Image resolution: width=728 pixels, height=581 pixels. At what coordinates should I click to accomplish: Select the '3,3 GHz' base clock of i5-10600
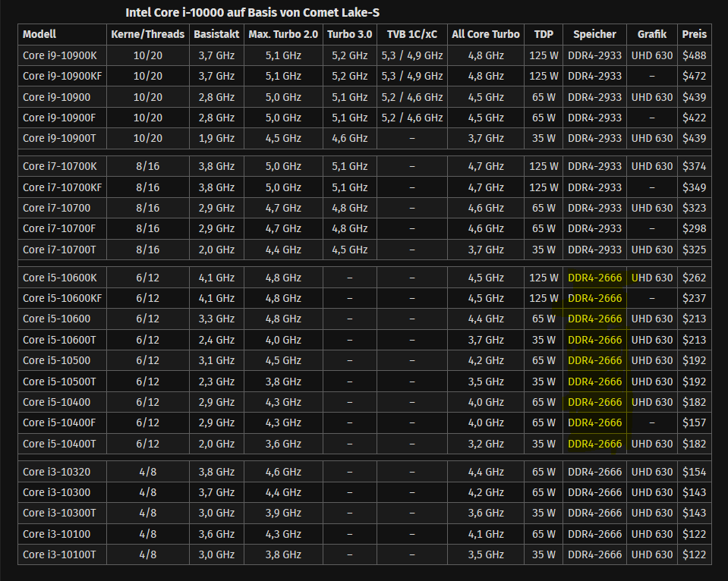tap(216, 319)
